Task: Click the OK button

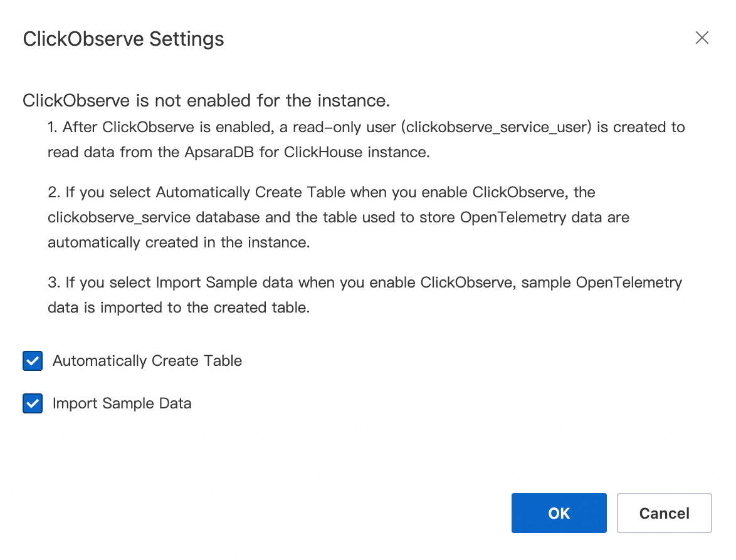Action: (x=559, y=513)
